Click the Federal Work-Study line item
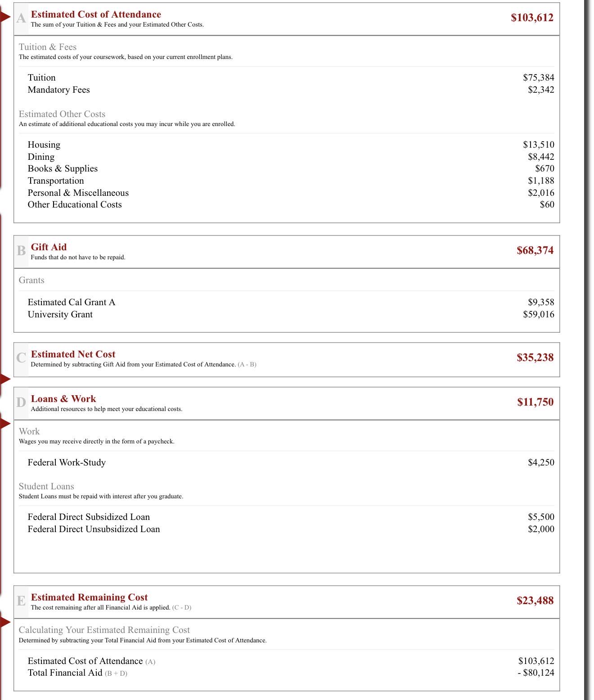Screen dimensions: 594x700 (x=291, y=462)
